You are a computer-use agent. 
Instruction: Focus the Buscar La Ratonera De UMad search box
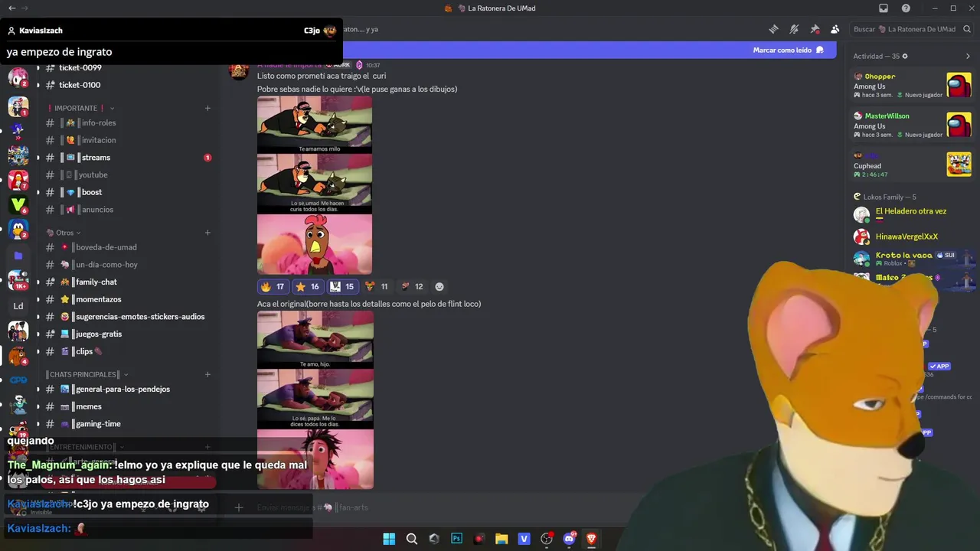click(x=911, y=29)
